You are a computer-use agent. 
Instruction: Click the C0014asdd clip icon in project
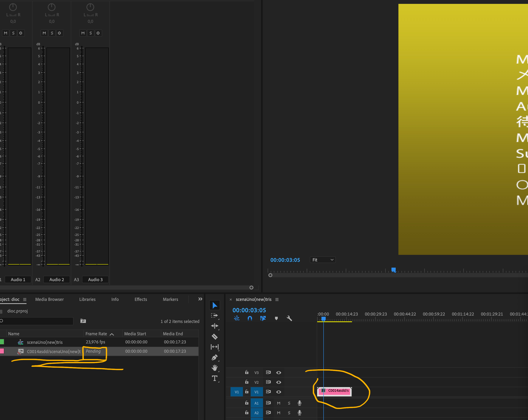tap(21, 351)
